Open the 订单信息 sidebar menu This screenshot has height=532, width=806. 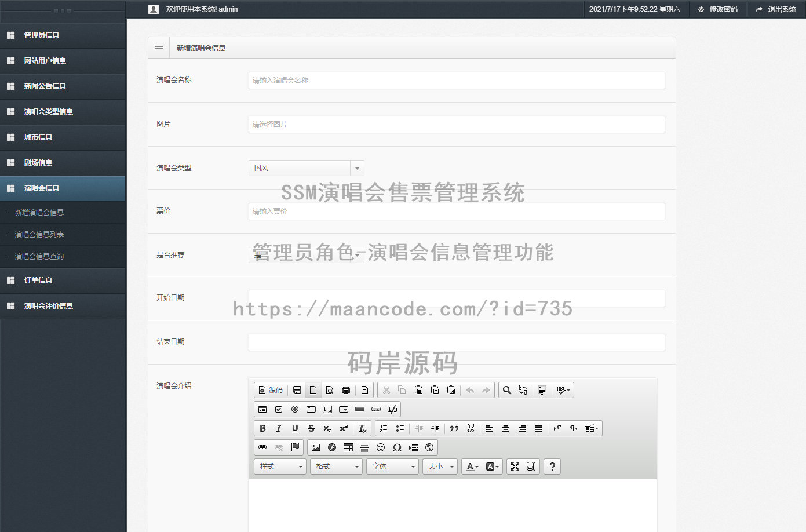(63, 280)
